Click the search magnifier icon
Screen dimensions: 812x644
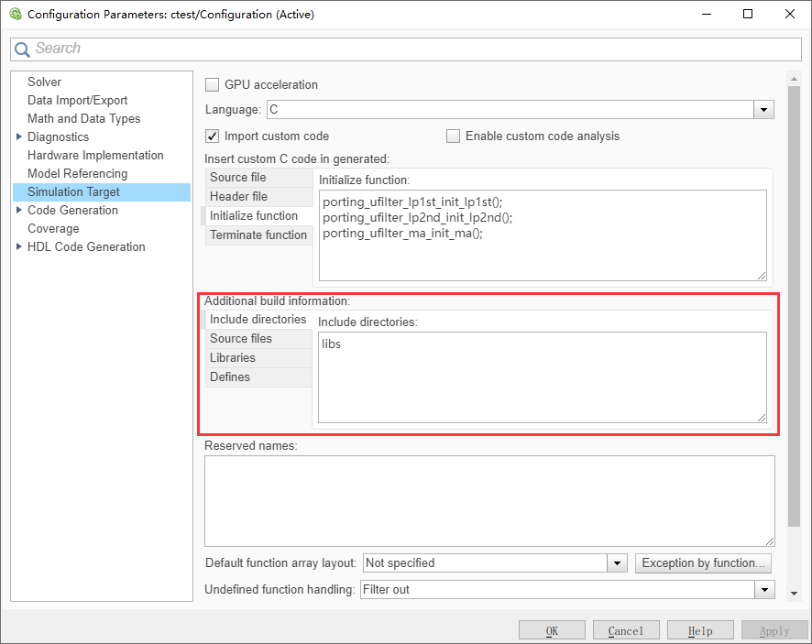click(22, 49)
